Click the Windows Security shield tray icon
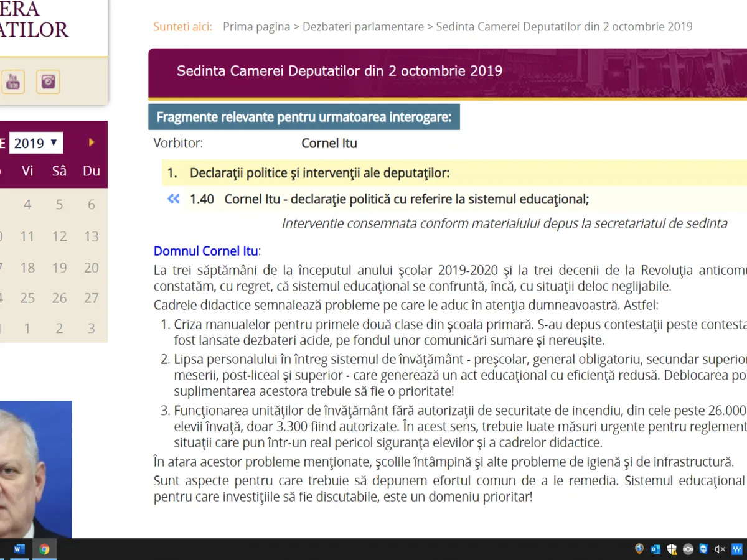Image resolution: width=747 pixels, height=560 pixels. [x=672, y=549]
